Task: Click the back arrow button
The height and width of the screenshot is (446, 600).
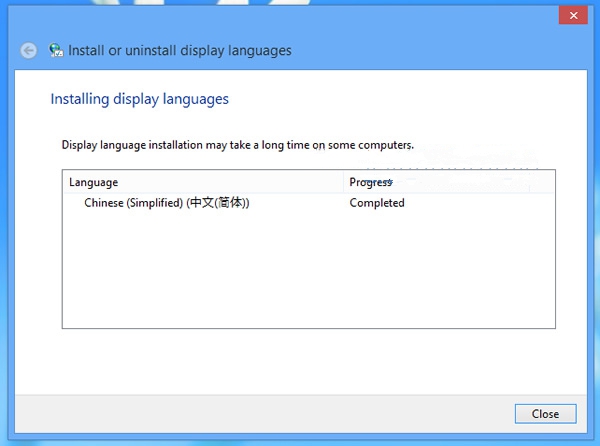Action: point(28,50)
